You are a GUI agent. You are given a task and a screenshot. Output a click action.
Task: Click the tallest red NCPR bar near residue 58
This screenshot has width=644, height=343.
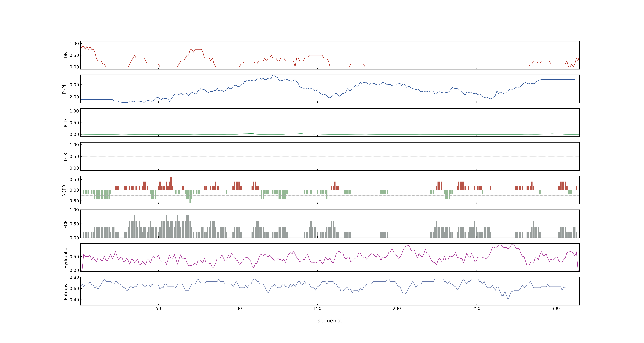(171, 184)
